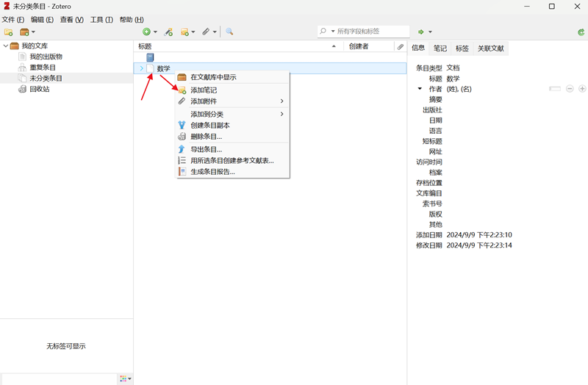The width and height of the screenshot is (588, 385).
Task: Click the green New Item plus icon
Action: pyautogui.click(x=146, y=32)
